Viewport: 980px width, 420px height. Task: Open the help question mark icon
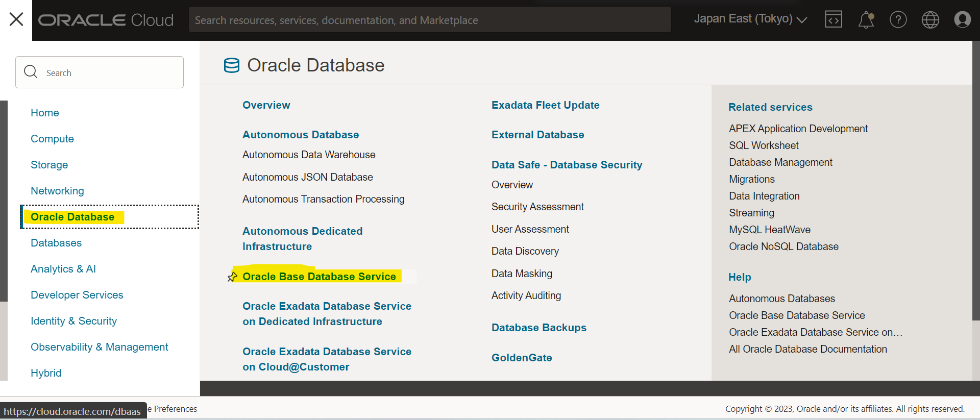pyautogui.click(x=898, y=20)
